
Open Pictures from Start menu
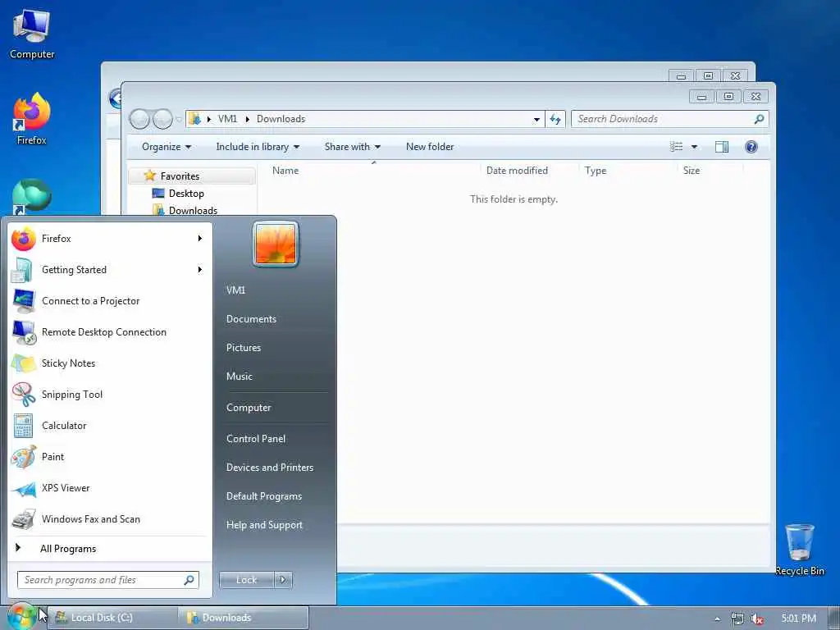tap(243, 348)
